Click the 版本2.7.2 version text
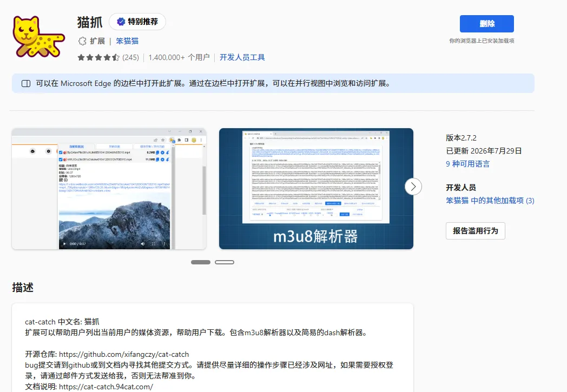 [x=461, y=138]
